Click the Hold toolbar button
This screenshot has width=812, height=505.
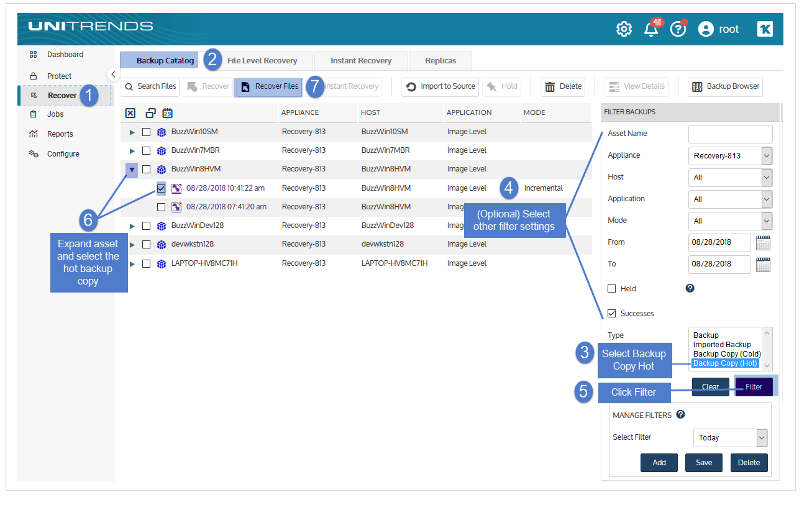(502, 86)
